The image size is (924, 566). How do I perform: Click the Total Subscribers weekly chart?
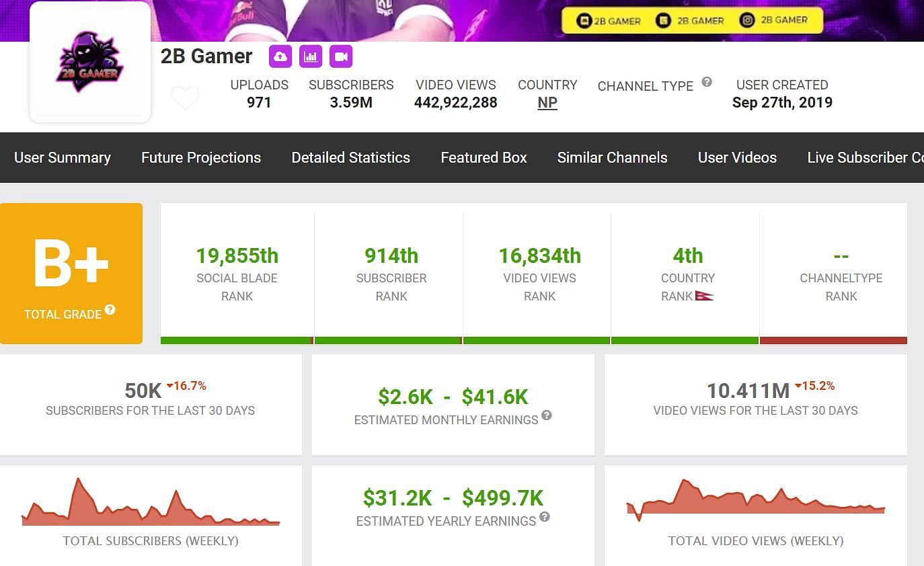pyautogui.click(x=151, y=504)
